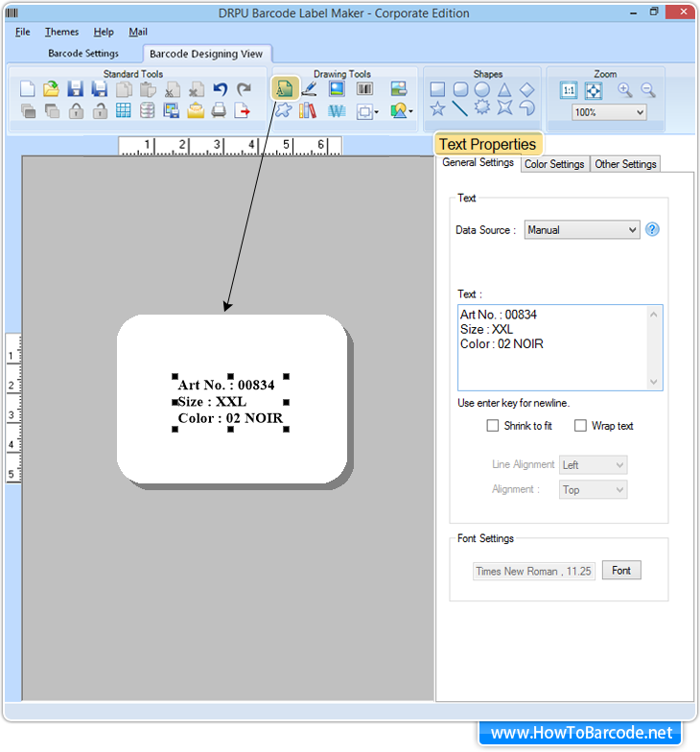Open the Data Source dropdown
This screenshot has width=700, height=752.
581,230
